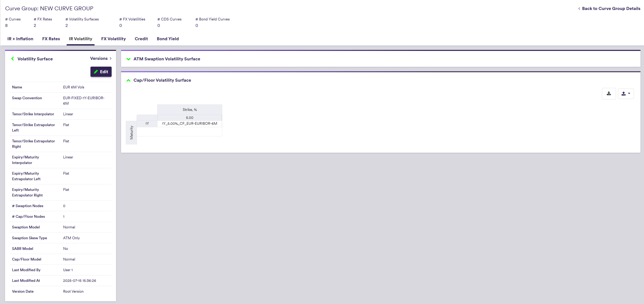The height and width of the screenshot is (304, 644).
Task: Select the IR Volatility tab
Action: point(80,39)
